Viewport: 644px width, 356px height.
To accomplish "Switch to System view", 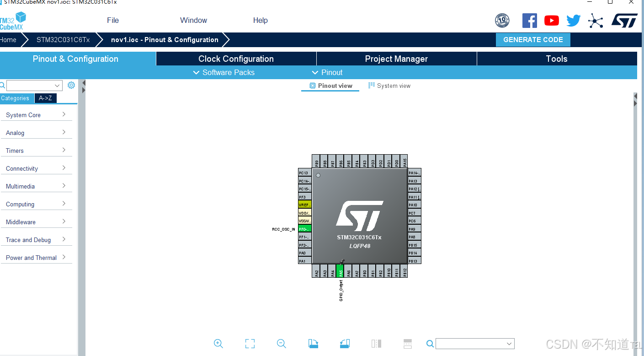I will (x=389, y=86).
